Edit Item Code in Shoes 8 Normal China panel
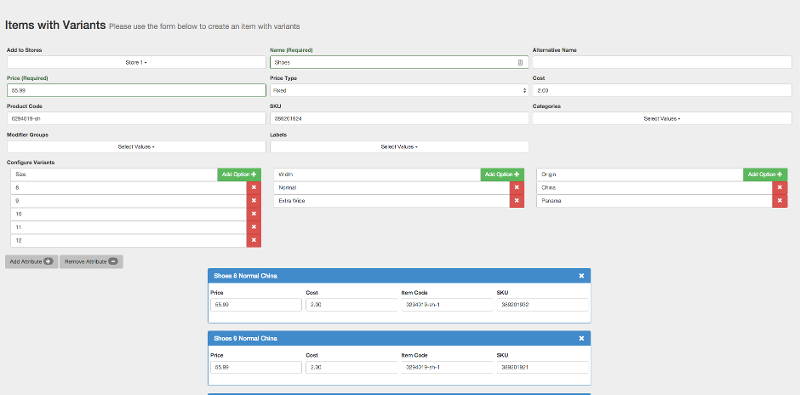Image resolution: width=800 pixels, height=395 pixels. [447, 305]
